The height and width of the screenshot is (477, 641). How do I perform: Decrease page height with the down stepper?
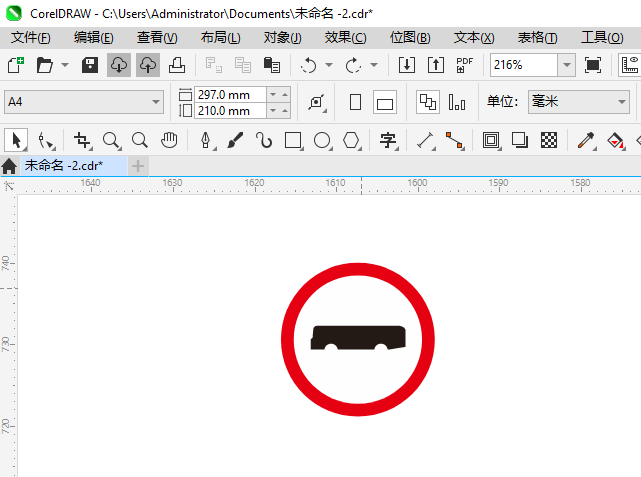coord(273,111)
